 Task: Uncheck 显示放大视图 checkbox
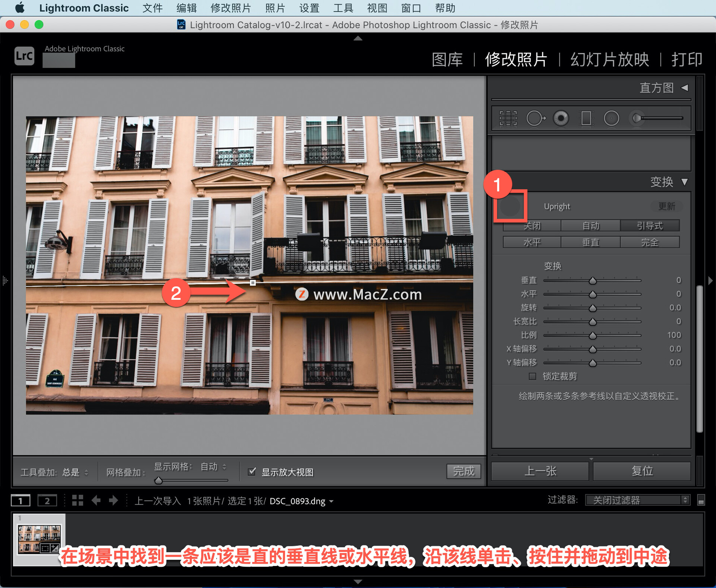(x=252, y=472)
